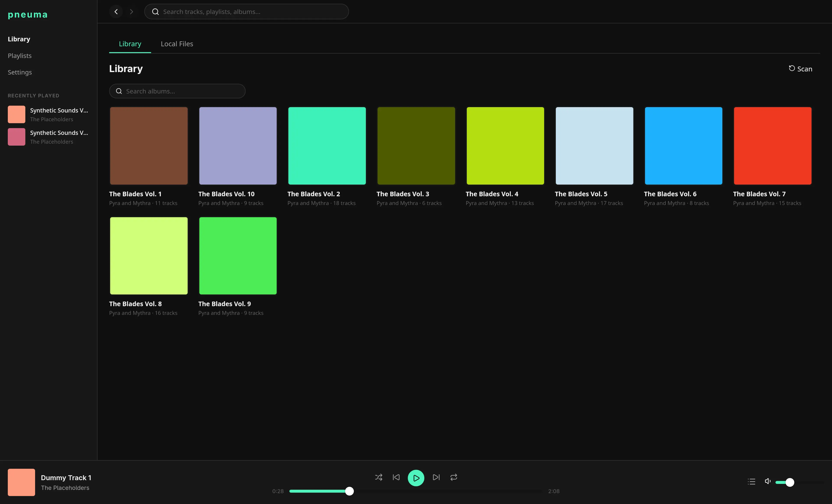
Task: Click "Pyra and Mythra · 17 tracks" text
Action: (x=589, y=203)
